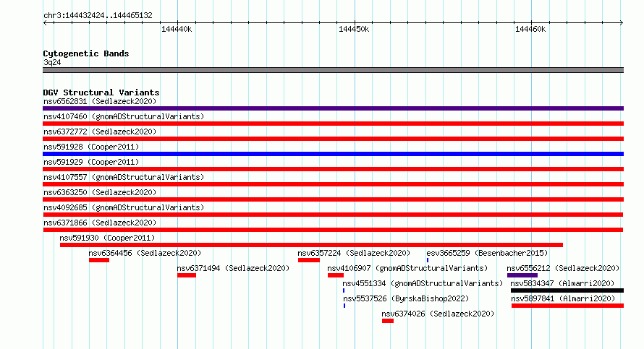Click the small red nsv6374026 bar
This screenshot has width=644, height=349.
pyautogui.click(x=388, y=321)
